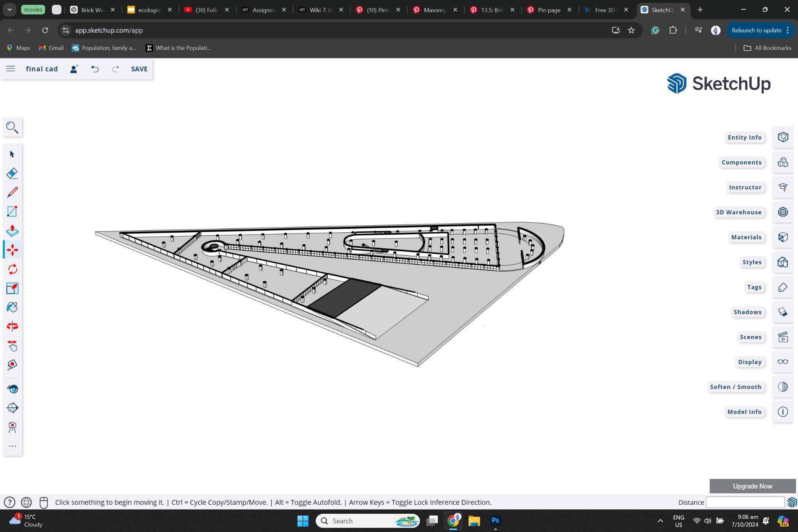This screenshot has width=798, height=532.
Task: Pick the Tape Measure tool
Action: click(12, 364)
